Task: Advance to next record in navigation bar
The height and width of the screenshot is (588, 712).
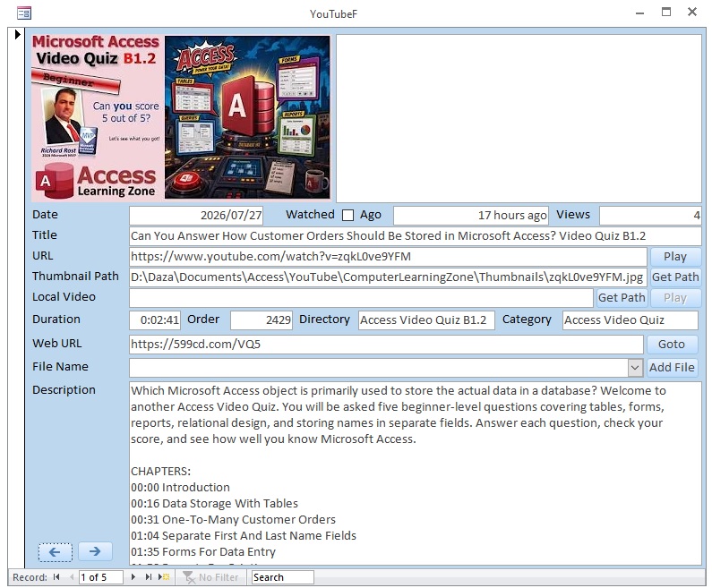Action: coord(133,577)
